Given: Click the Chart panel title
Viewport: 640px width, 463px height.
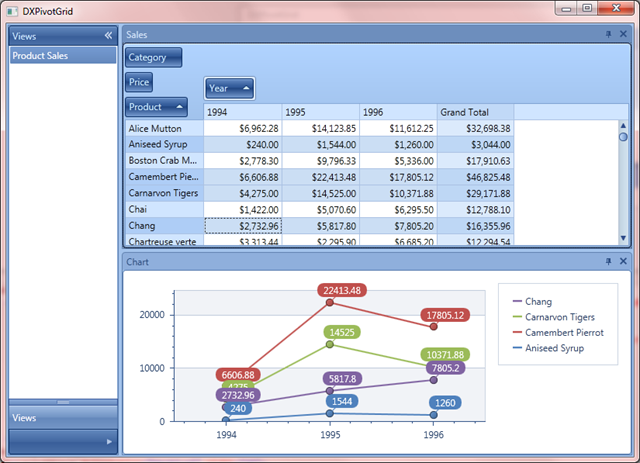Looking at the screenshot, I should (137, 262).
